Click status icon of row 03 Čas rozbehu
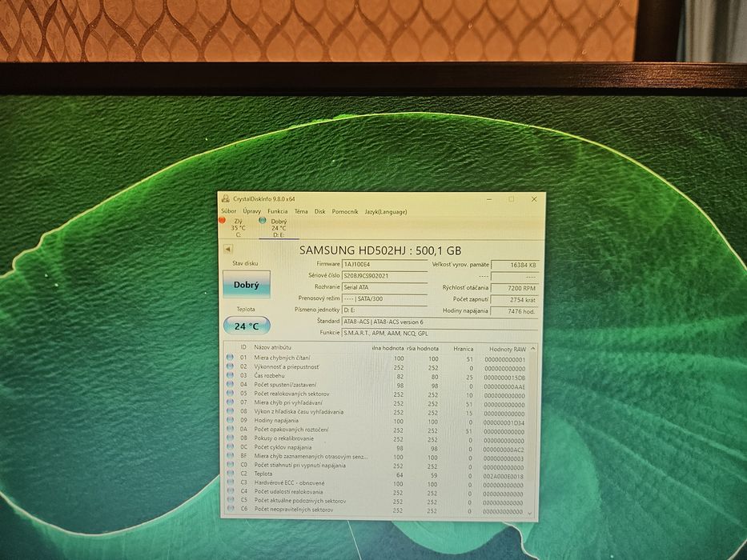Image resolution: width=747 pixels, height=560 pixels. [x=230, y=375]
